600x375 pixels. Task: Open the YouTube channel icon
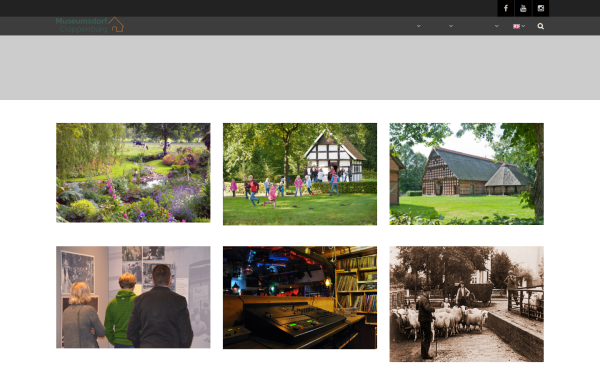[x=523, y=8]
